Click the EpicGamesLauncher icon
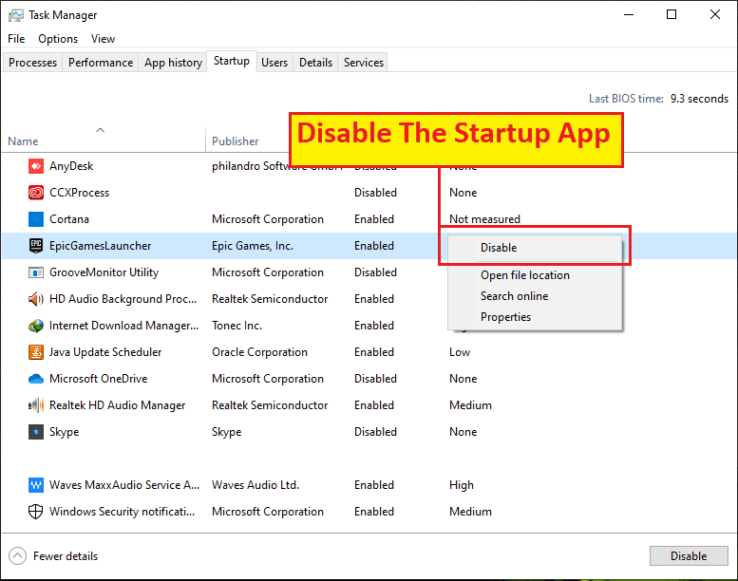The height and width of the screenshot is (581, 738). [x=36, y=246]
